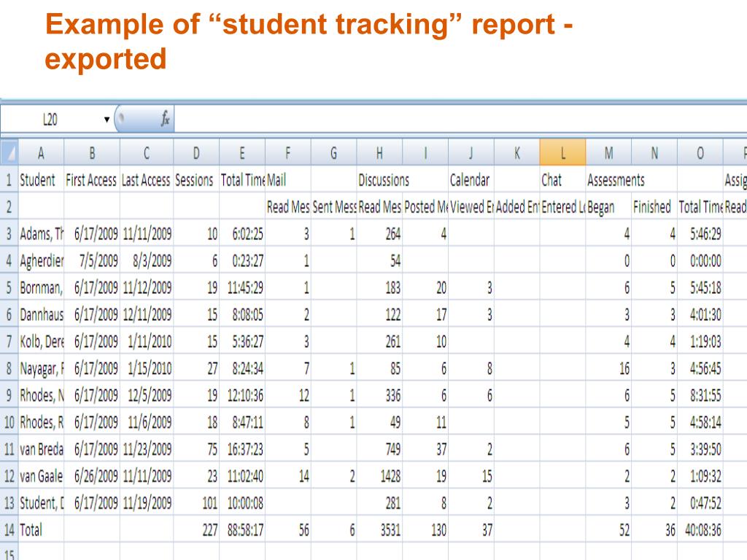Click the cell with '1428' read messages
Image resolution: width=747 pixels, height=560 pixels.
click(x=379, y=475)
